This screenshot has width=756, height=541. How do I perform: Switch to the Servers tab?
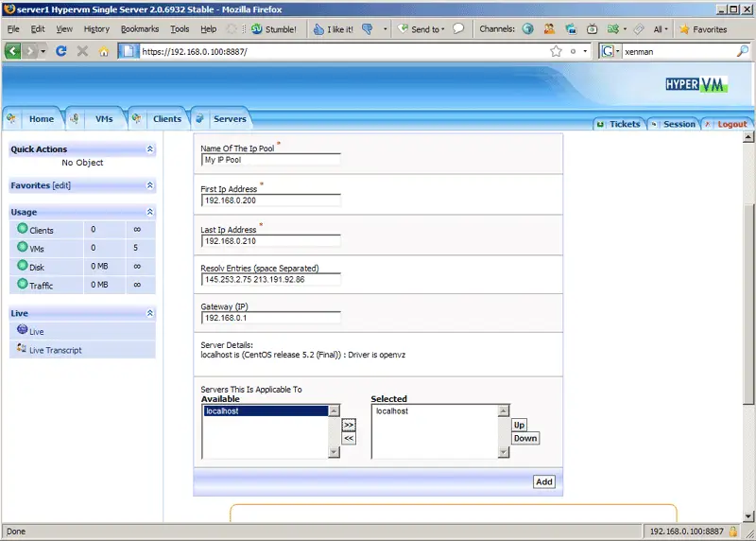point(229,119)
